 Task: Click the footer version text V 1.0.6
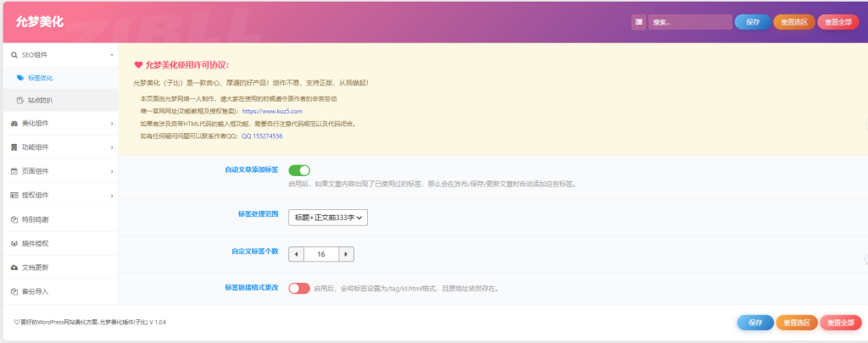click(158, 322)
